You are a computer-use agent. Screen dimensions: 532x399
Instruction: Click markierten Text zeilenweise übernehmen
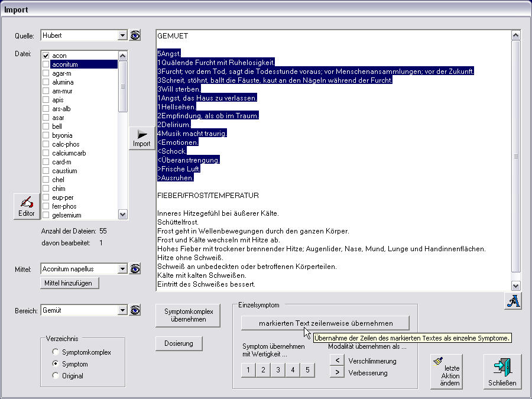click(325, 323)
